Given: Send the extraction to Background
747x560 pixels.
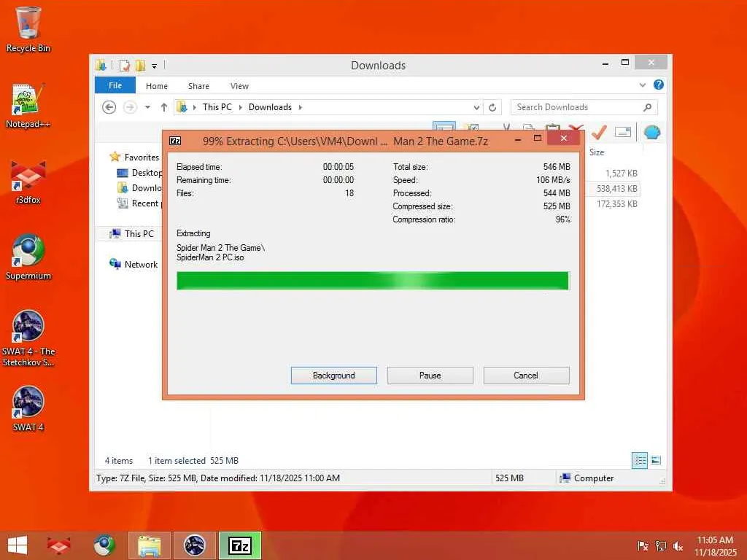Looking at the screenshot, I should 333,376.
